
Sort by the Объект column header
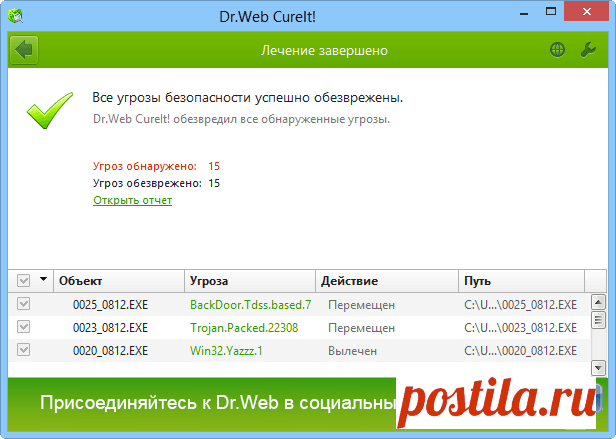118,281
